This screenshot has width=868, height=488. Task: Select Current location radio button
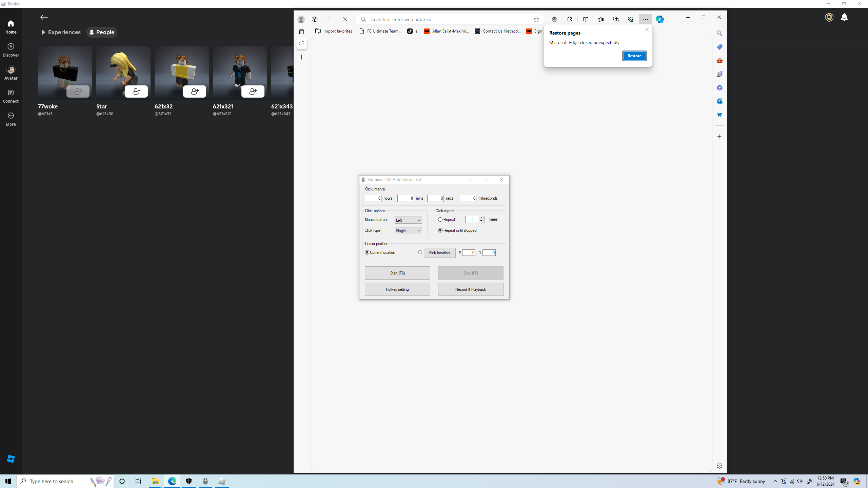pyautogui.click(x=367, y=252)
